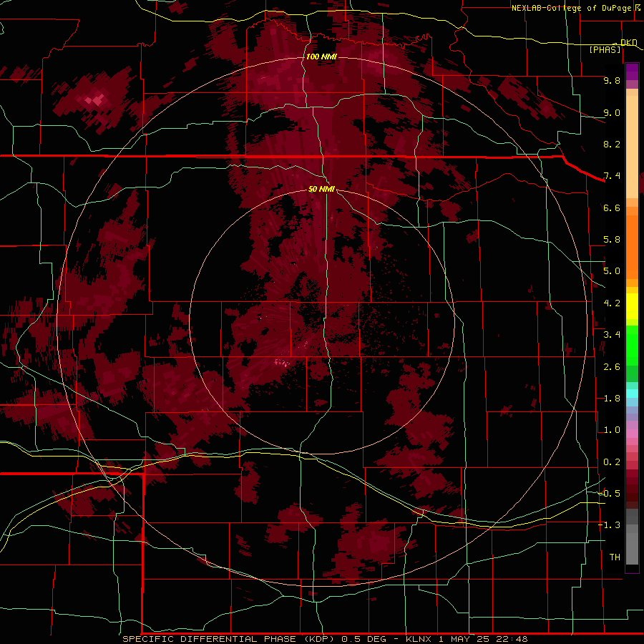Click the 9.0 scale value
The width and height of the screenshot is (644, 644).
[612, 112]
